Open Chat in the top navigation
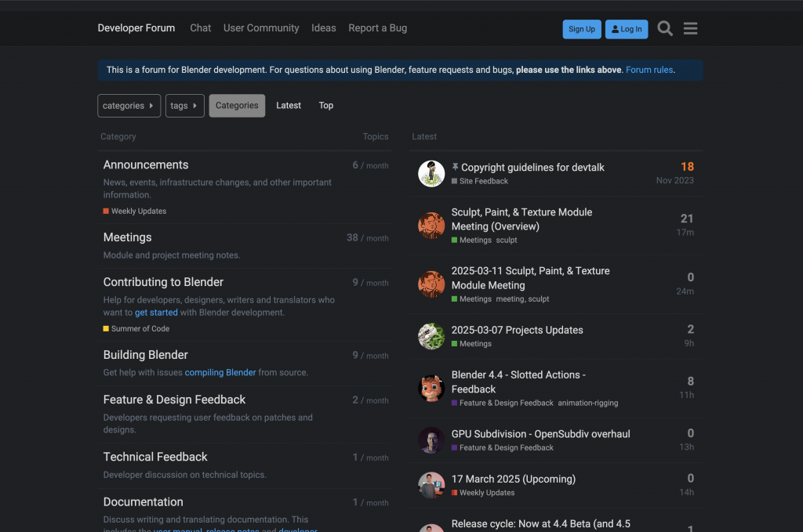Viewport: 803px width, 532px height. point(200,28)
